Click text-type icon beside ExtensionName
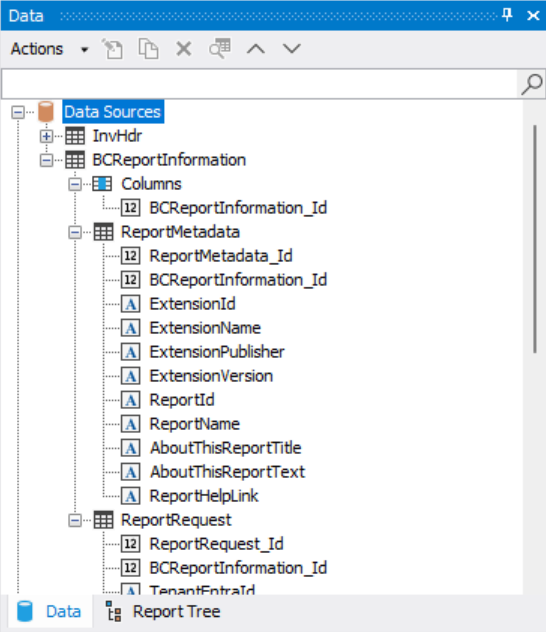 131,328
